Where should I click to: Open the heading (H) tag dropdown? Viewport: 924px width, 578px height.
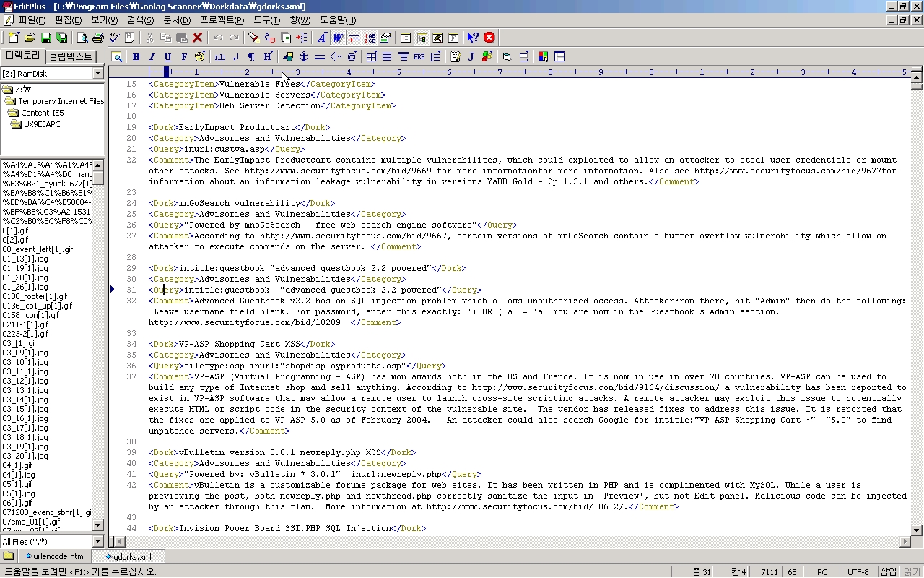pyautogui.click(x=268, y=56)
